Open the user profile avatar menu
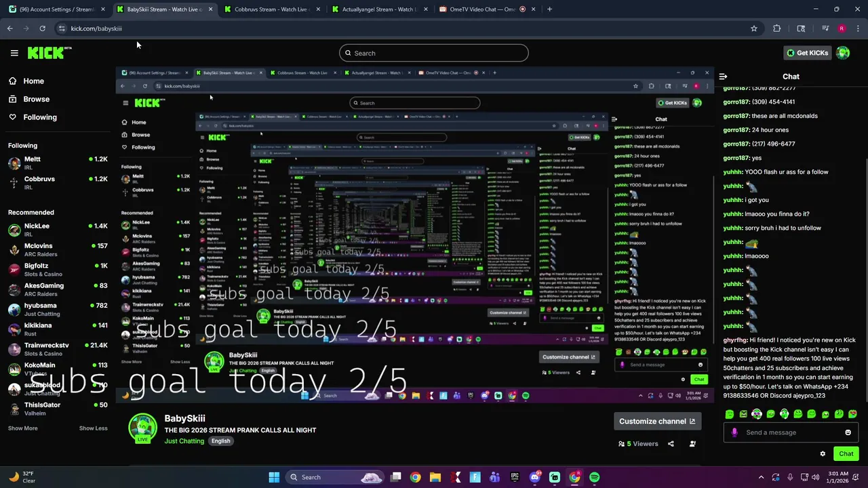The width and height of the screenshot is (868, 488). click(x=843, y=53)
